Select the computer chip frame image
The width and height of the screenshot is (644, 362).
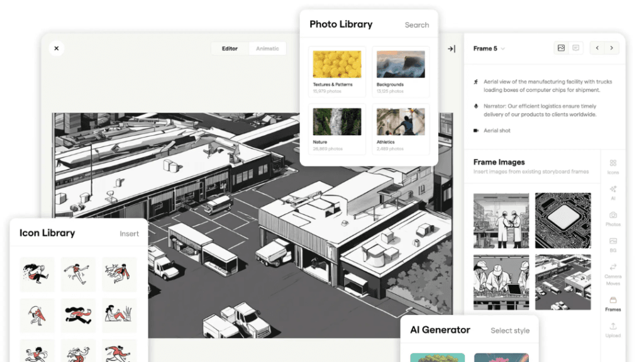tap(563, 221)
